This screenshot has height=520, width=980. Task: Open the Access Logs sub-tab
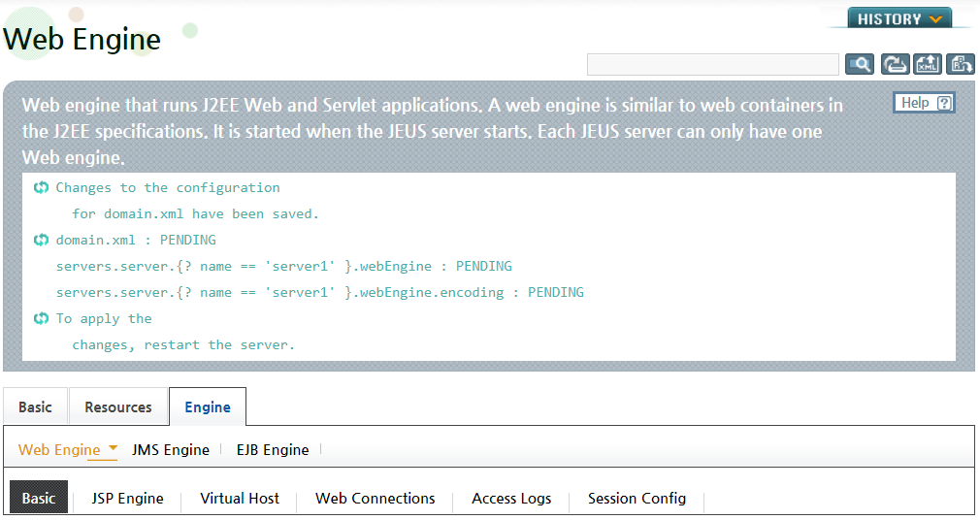pos(511,498)
